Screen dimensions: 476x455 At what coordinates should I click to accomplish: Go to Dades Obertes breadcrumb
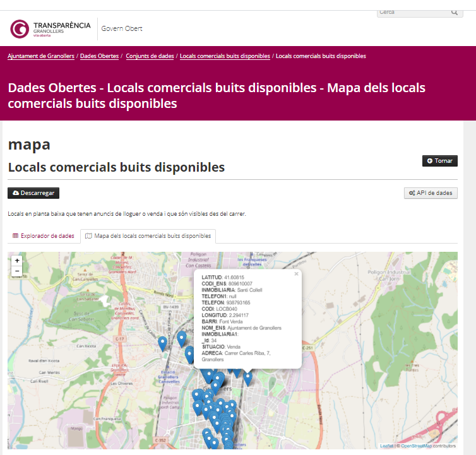[x=100, y=56]
